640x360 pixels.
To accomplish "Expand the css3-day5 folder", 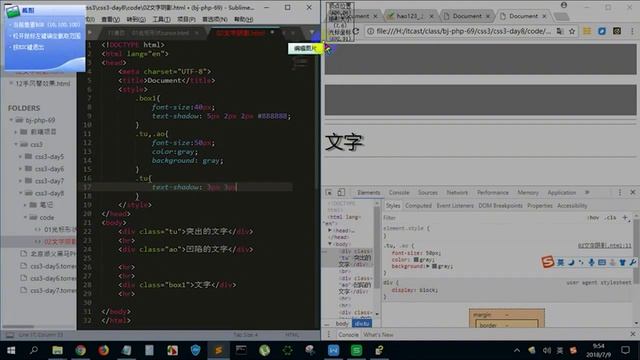I will click(20, 156).
